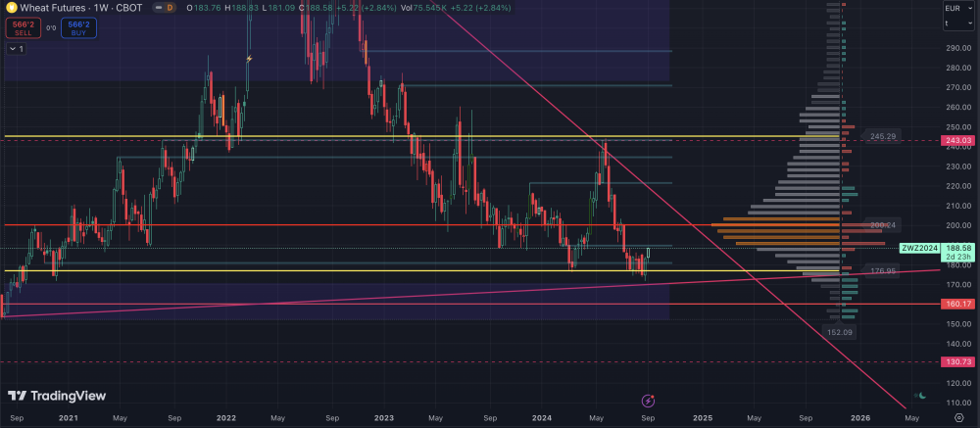Screen dimensions: 980x428
Task: Click the 200.24 level label
Action: pos(882,225)
